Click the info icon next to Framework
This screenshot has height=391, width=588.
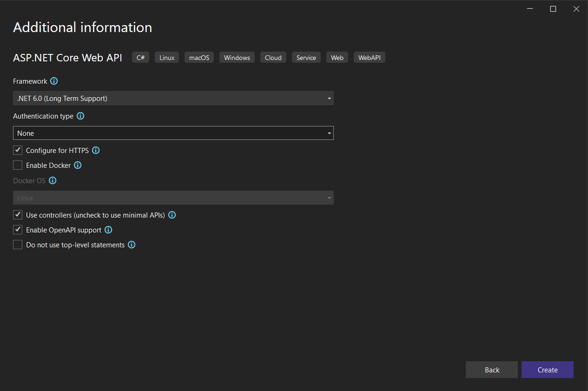[54, 81]
